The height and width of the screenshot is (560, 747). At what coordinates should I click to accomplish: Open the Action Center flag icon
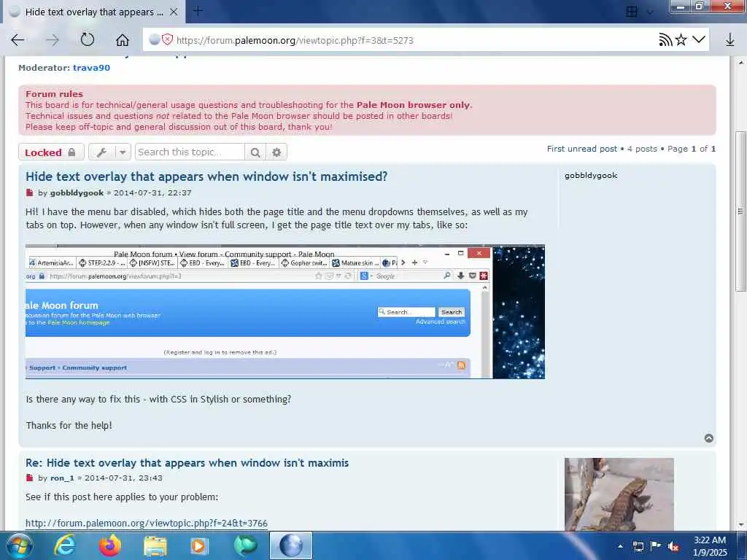click(x=656, y=545)
